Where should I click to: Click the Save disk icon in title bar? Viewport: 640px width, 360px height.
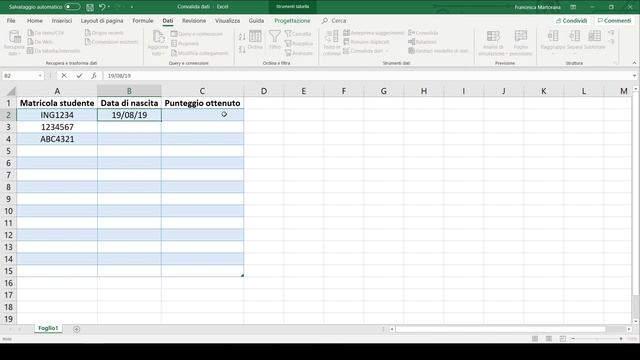point(90,7)
